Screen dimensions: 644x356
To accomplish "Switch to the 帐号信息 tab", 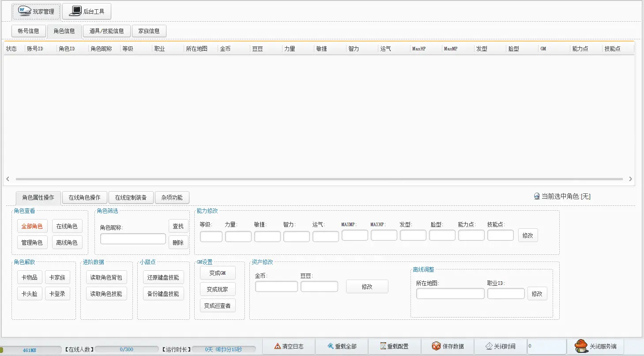I will pos(29,31).
